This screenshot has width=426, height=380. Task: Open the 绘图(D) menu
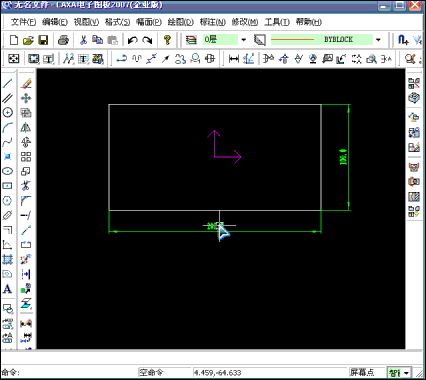coord(181,22)
